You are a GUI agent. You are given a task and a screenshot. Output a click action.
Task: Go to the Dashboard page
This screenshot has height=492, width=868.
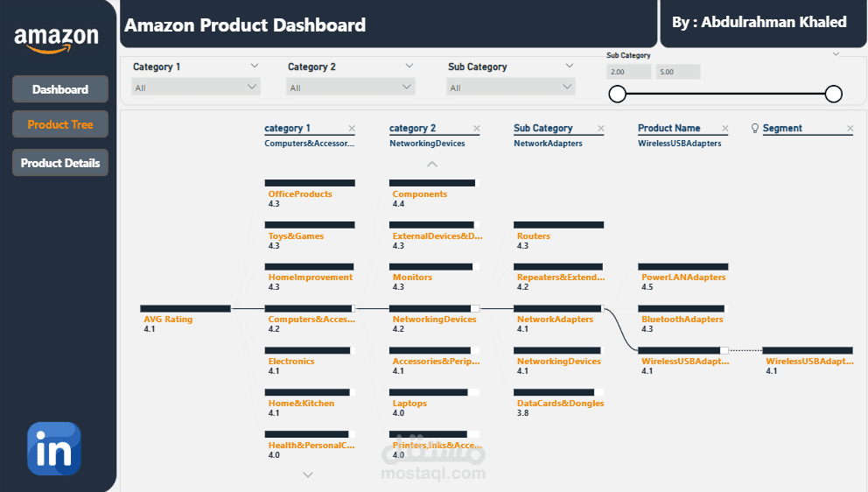pos(60,89)
